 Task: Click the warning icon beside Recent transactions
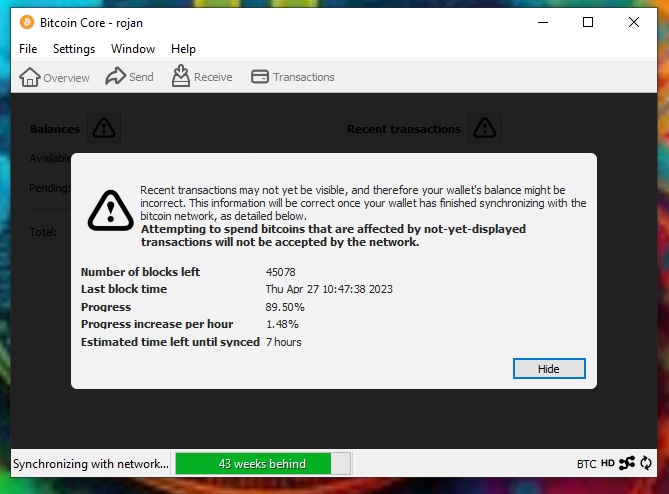coord(485,128)
